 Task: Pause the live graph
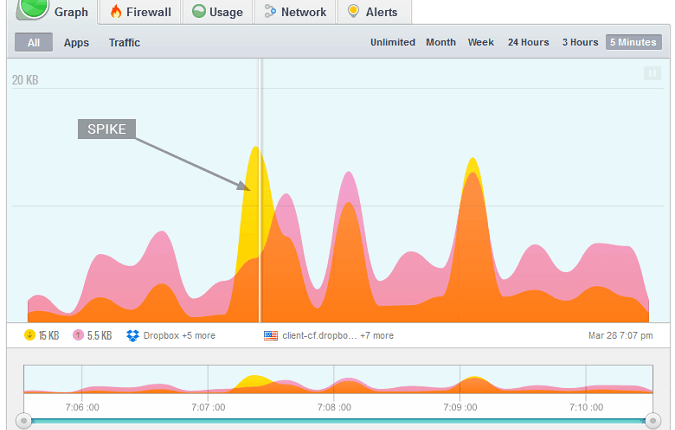click(x=652, y=73)
